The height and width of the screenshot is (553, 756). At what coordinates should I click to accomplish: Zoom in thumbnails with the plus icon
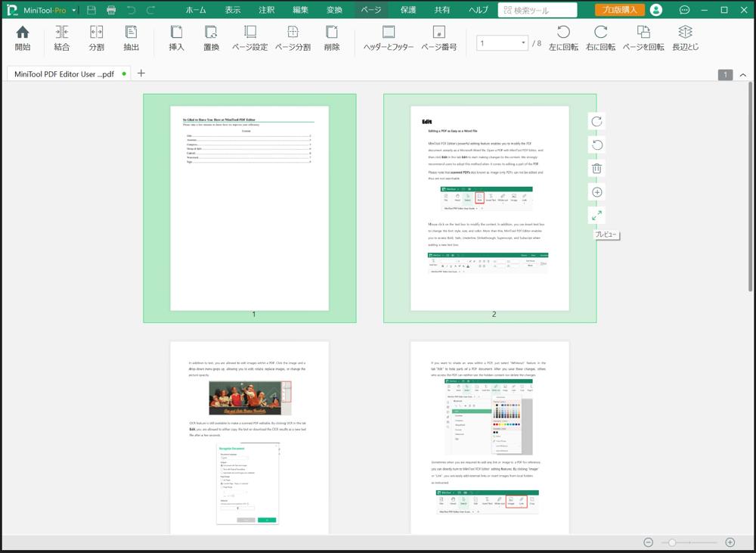click(730, 542)
